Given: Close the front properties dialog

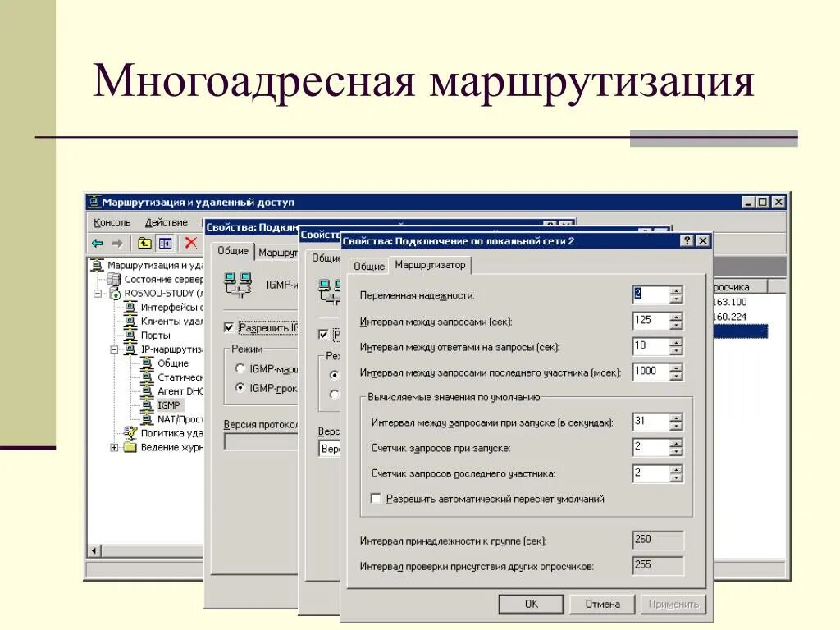Looking at the screenshot, I should 703,240.
